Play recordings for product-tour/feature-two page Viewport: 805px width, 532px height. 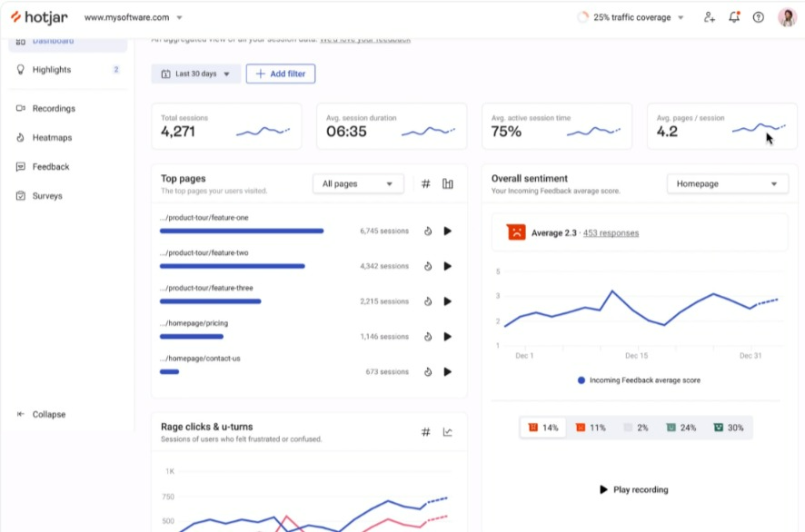447,266
